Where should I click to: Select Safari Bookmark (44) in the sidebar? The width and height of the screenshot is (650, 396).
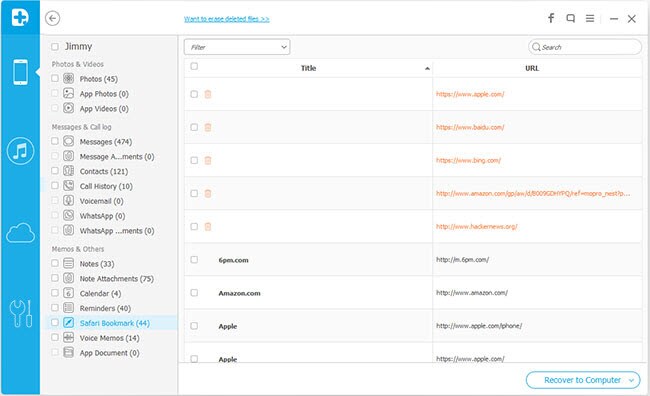(114, 323)
